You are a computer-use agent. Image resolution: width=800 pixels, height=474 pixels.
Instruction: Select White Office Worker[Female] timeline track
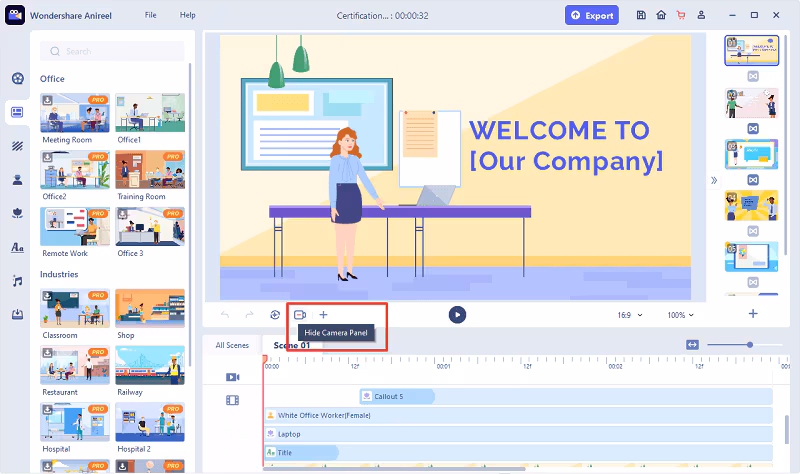[x=518, y=415]
